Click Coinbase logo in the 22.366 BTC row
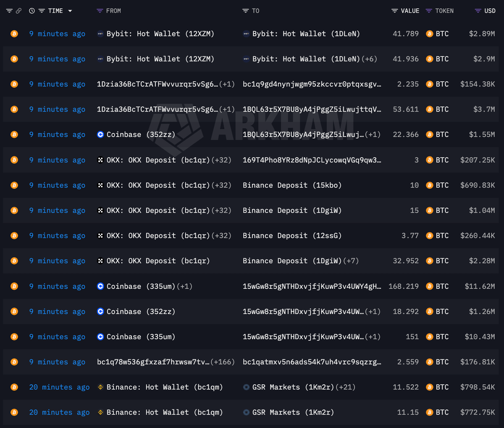 pyautogui.click(x=100, y=135)
